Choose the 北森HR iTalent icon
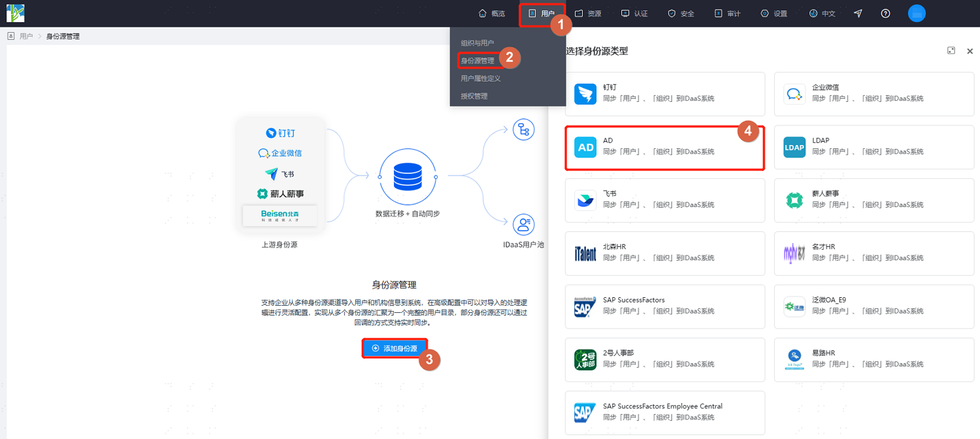 click(585, 253)
